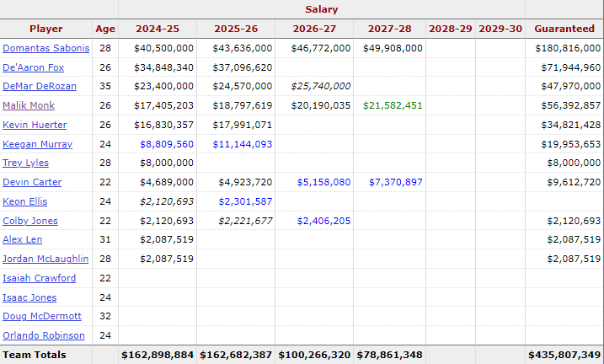Select Carter blue 2027-28 salary $7,370,897

click(x=396, y=182)
